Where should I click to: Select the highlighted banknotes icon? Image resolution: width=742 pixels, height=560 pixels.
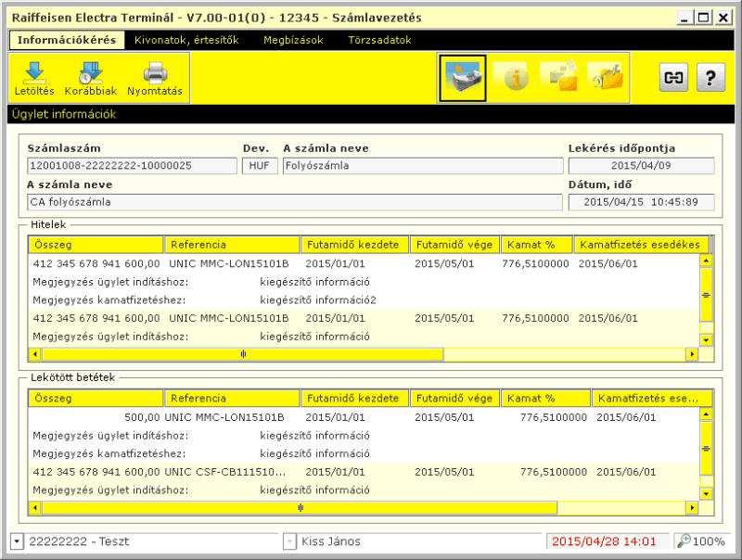point(462,78)
